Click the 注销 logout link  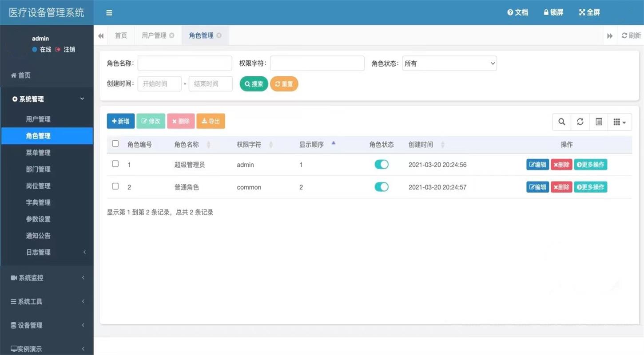[x=65, y=50]
